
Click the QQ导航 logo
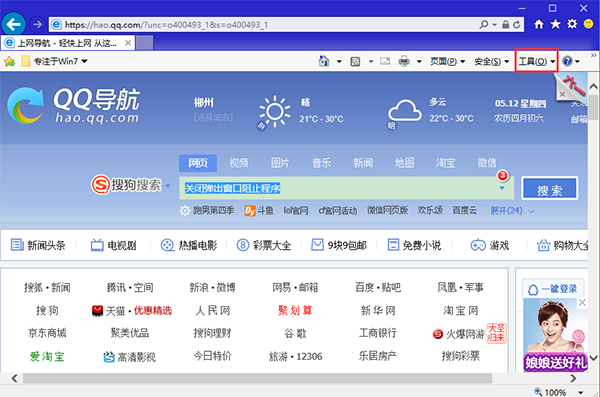74,106
